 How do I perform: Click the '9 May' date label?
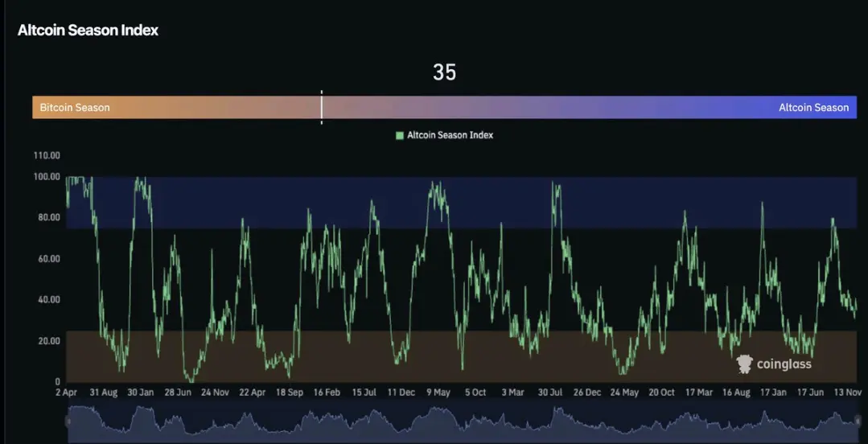438,393
